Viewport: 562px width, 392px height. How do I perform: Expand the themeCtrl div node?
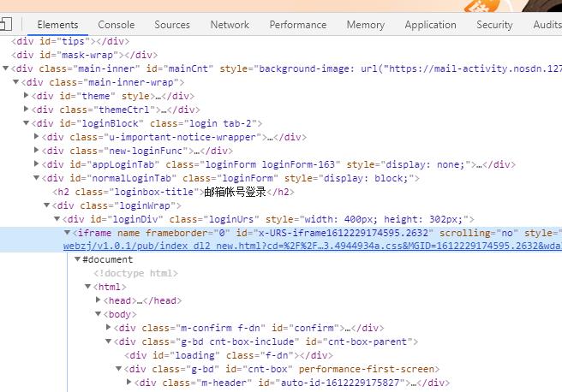(27, 110)
